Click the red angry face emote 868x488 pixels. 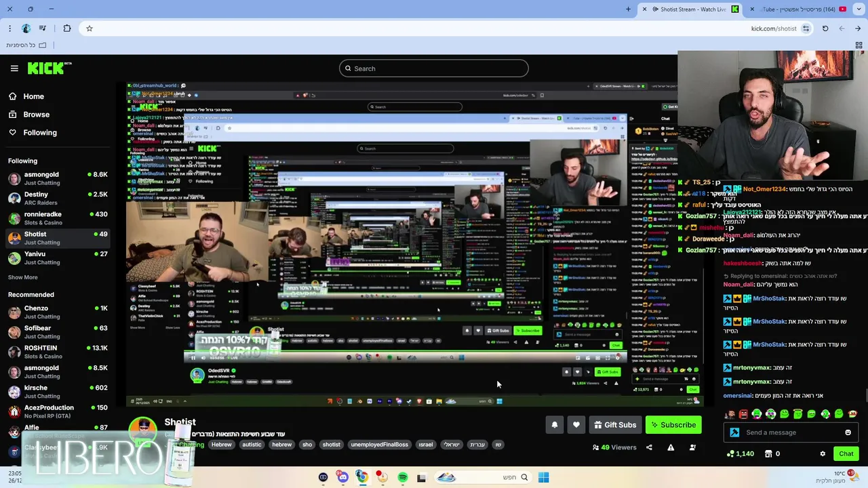coord(743,414)
